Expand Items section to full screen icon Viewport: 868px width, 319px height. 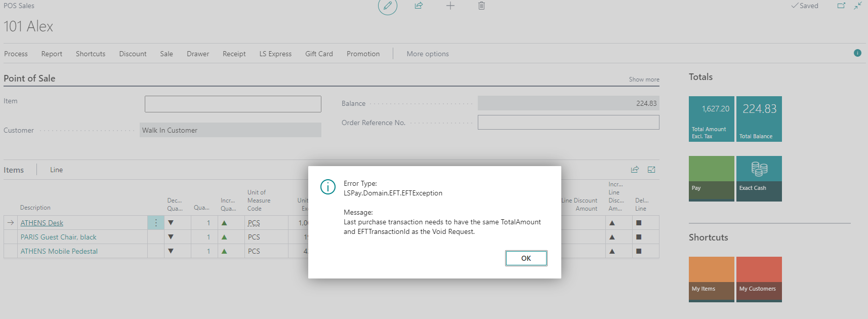click(x=651, y=170)
